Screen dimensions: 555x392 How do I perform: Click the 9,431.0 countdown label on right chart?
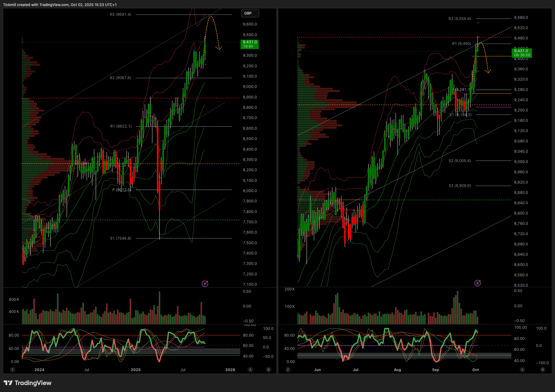[x=522, y=53]
